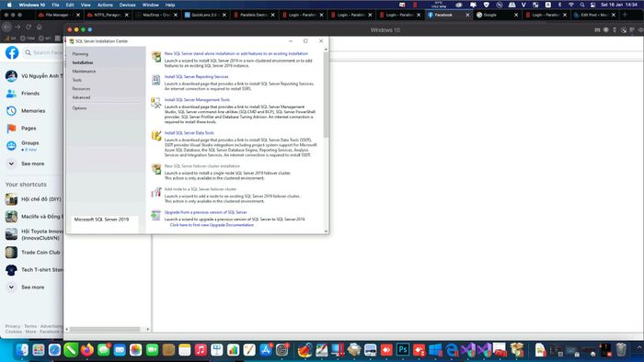Open Finder from the Dock
Viewport: 644px width, 362px height.
pos(22,350)
